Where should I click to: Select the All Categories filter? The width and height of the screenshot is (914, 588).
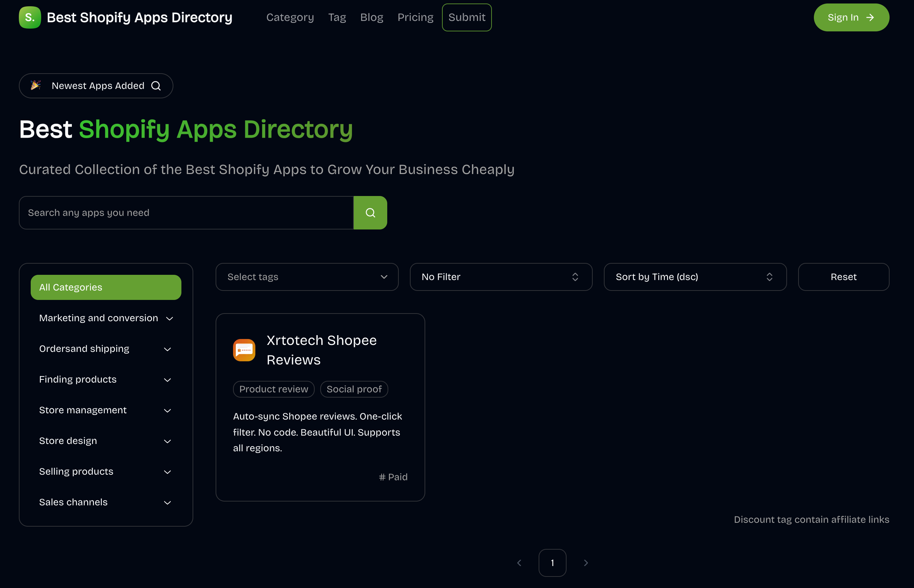106,287
